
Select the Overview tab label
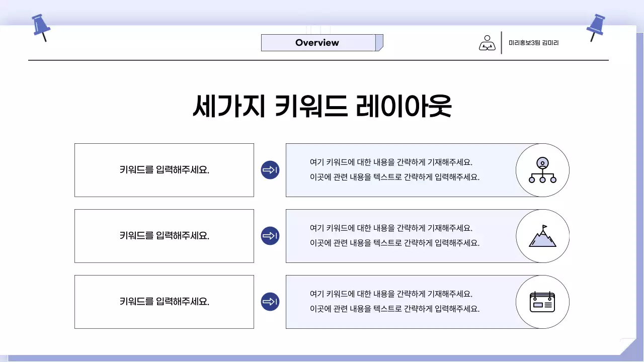tap(316, 43)
